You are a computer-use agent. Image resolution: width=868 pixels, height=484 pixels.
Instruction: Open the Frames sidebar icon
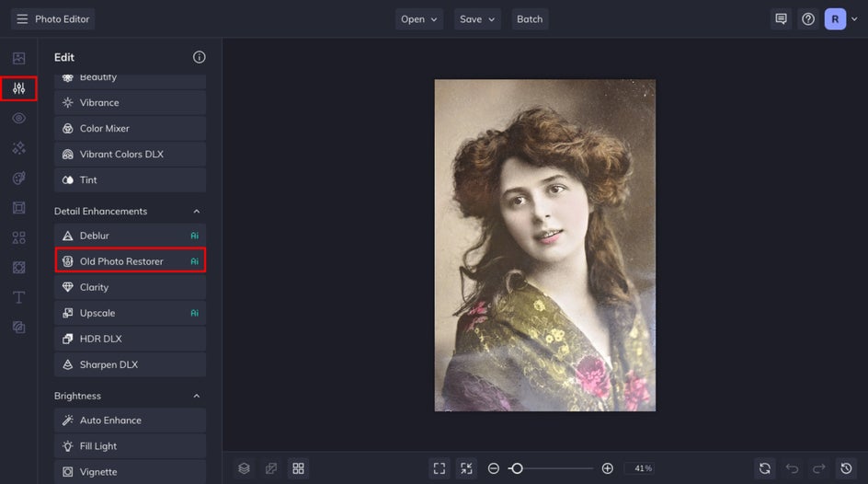(x=18, y=208)
